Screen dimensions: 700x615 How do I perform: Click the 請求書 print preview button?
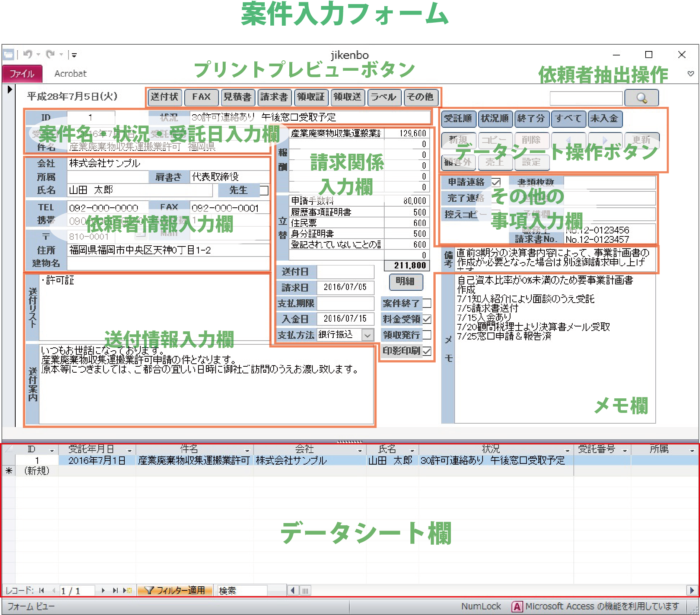coord(274,97)
